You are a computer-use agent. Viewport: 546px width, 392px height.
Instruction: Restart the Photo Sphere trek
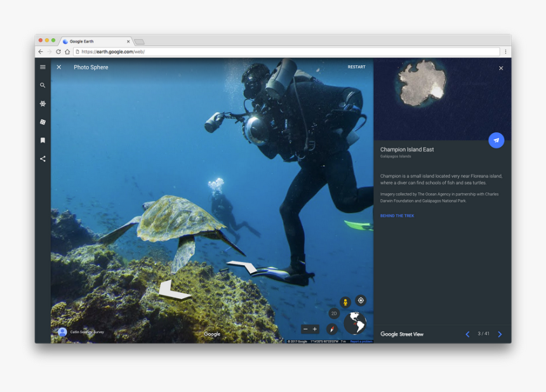coord(356,67)
